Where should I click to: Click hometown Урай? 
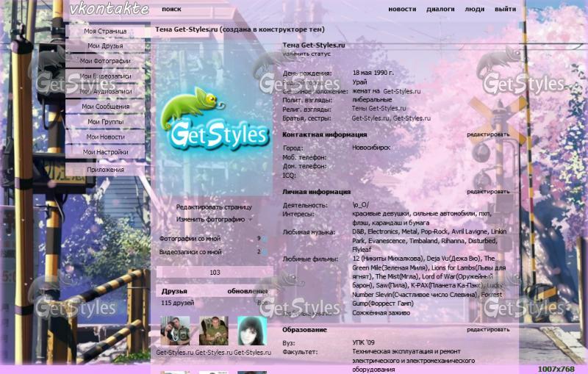point(359,82)
